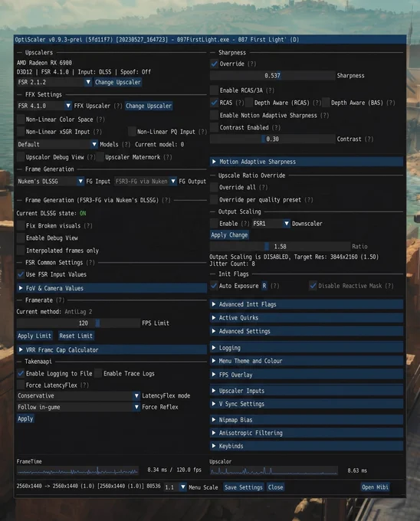This screenshot has height=521, width=420.
Task: Toggle Depth Aware (RCAS) checkbox
Action: click(x=249, y=103)
